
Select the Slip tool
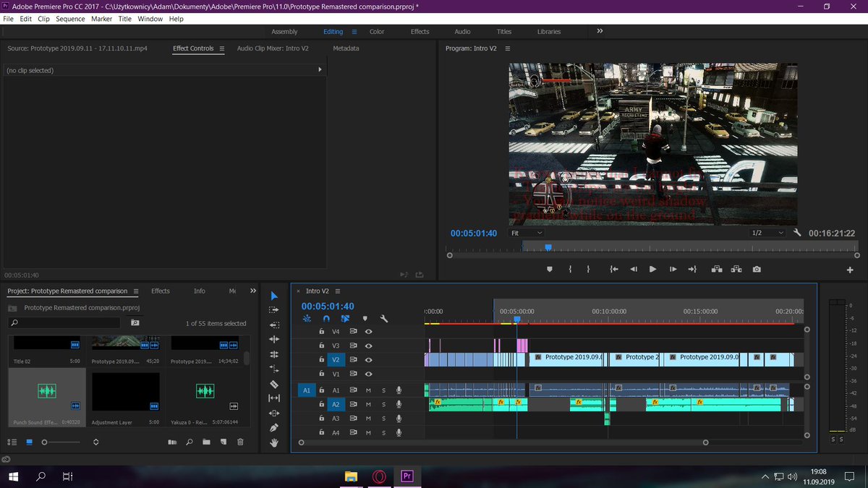click(x=274, y=398)
